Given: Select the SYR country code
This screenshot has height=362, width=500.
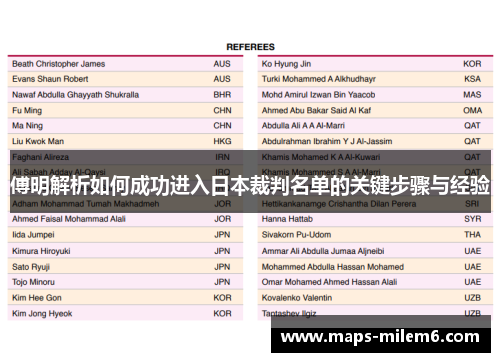Looking at the screenshot, I should click(x=473, y=219).
